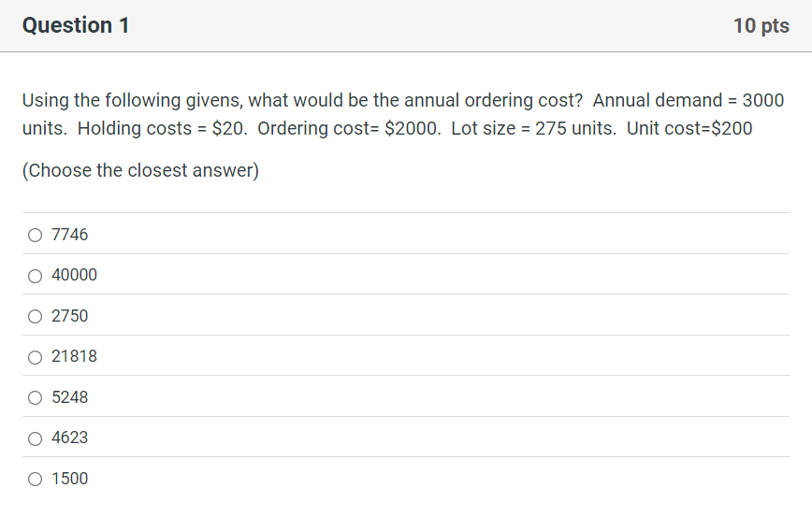Click the 40000 answer label
This screenshot has height=517, width=812.
click(74, 275)
